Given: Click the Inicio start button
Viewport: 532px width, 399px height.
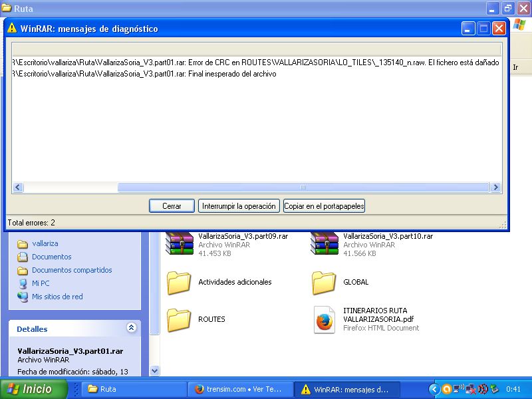Looking at the screenshot, I should click(x=34, y=389).
